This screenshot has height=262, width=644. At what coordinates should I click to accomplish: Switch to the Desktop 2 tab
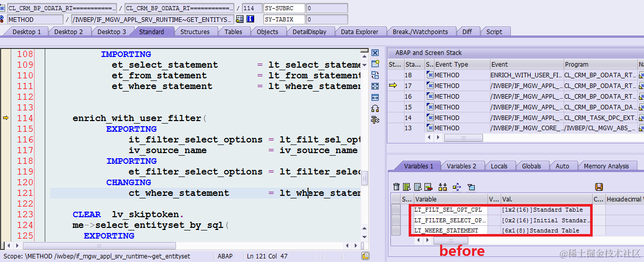pyautogui.click(x=69, y=32)
